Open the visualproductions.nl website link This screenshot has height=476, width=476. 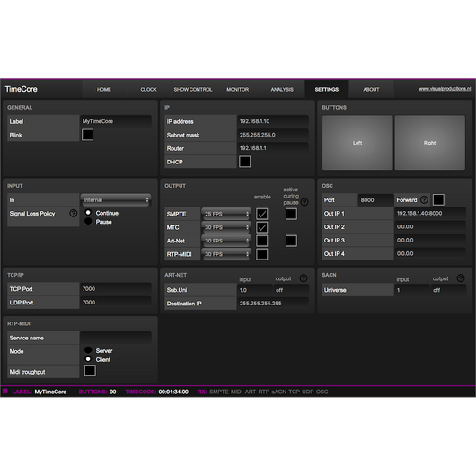(445, 89)
